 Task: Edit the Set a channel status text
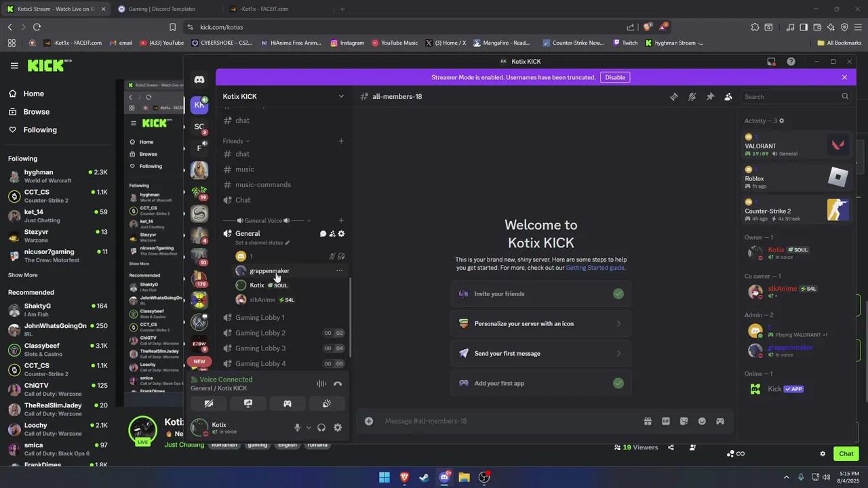tap(262, 243)
